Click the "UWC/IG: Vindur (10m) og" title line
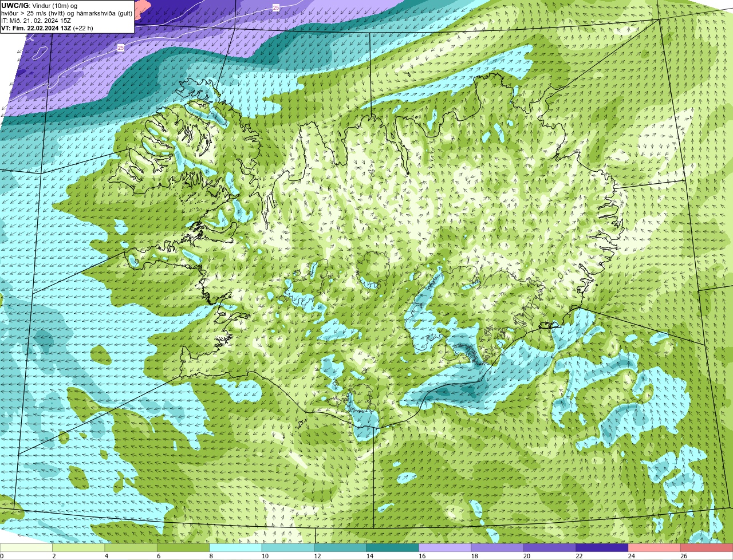 (x=40, y=5)
